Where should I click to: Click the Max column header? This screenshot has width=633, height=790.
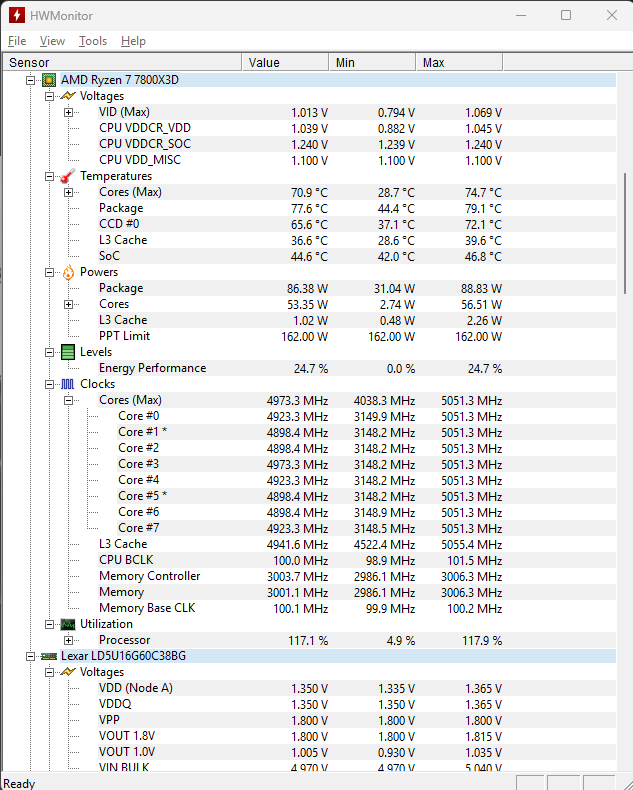pyautogui.click(x=460, y=62)
